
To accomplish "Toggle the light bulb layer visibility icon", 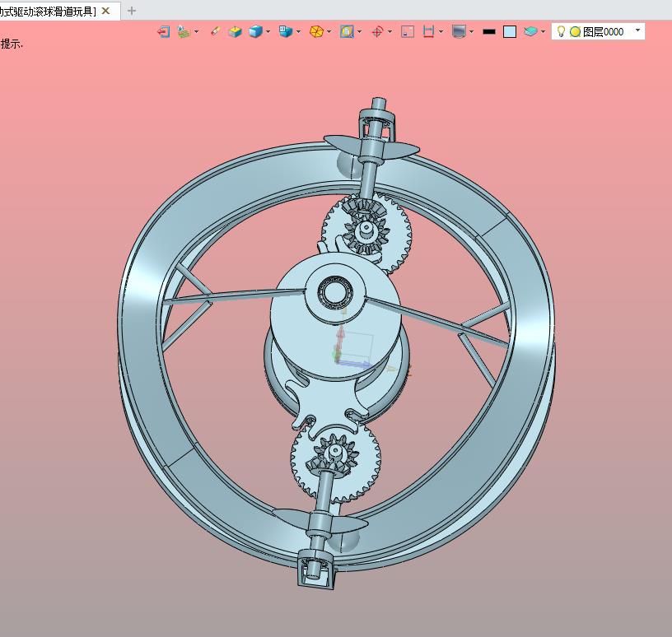I will pos(561,31).
